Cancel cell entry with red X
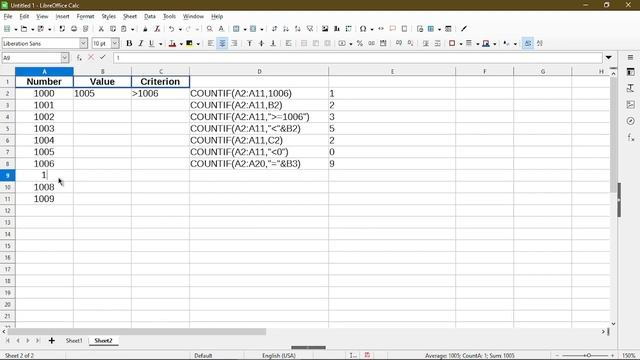Image resolution: width=640 pixels, height=360 pixels. pyautogui.click(x=91, y=58)
